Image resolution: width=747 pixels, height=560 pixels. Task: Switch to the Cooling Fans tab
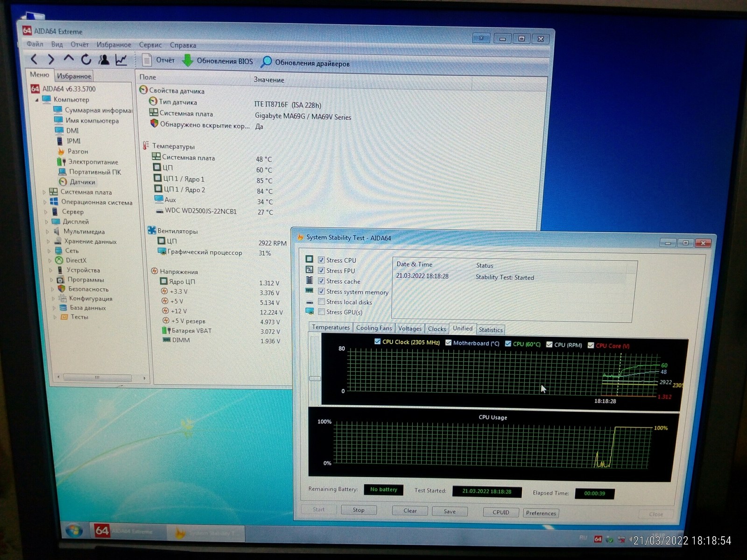click(374, 328)
